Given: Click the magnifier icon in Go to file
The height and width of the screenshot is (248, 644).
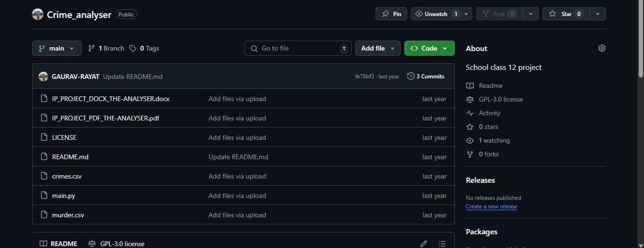Looking at the screenshot, I should [x=254, y=48].
